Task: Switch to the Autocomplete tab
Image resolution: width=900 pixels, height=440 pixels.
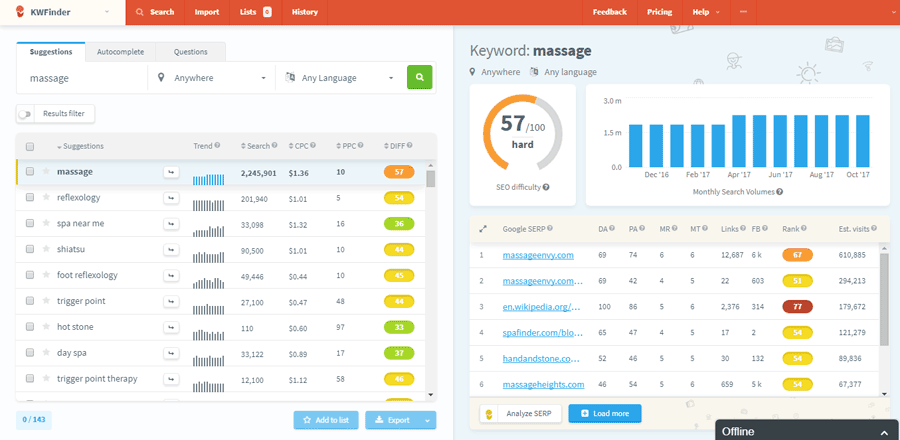Action: pyautogui.click(x=121, y=52)
